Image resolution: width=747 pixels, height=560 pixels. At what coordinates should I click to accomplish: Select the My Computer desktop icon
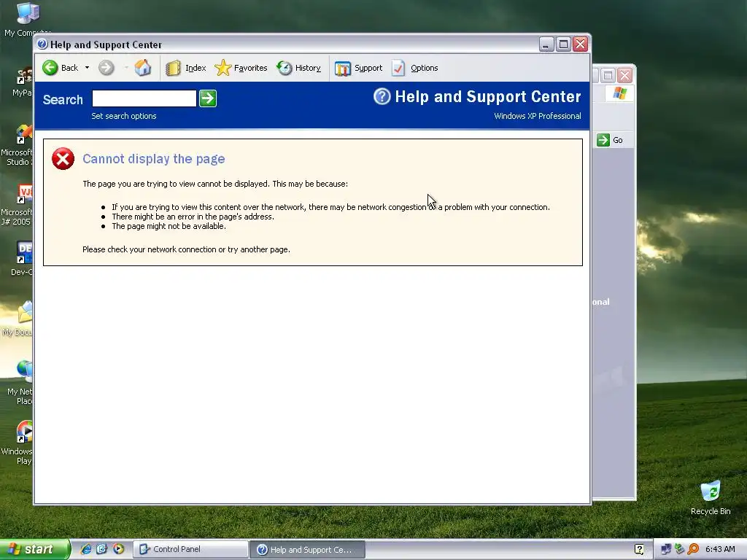click(26, 20)
